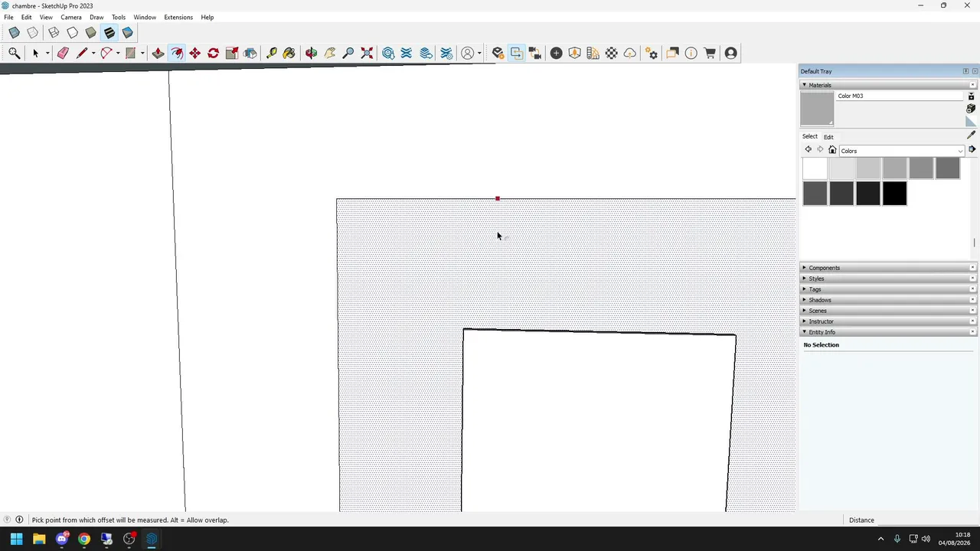
Task: Pick the Select arrow tool
Action: tap(35, 53)
